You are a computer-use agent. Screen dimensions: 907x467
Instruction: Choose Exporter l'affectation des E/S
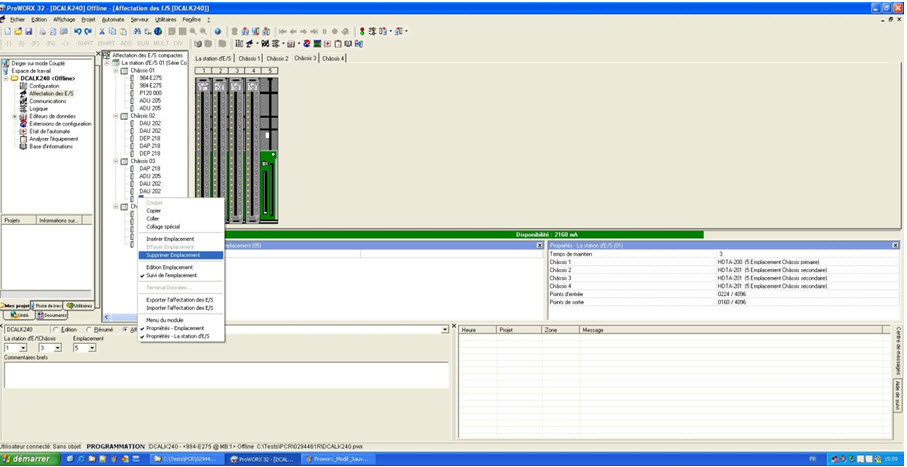coord(179,300)
